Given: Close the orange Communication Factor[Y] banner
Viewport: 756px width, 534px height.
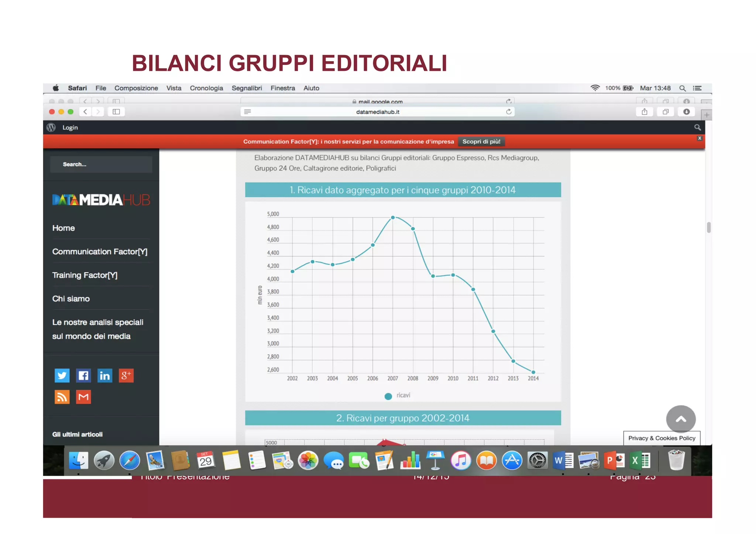Looking at the screenshot, I should 700,138.
